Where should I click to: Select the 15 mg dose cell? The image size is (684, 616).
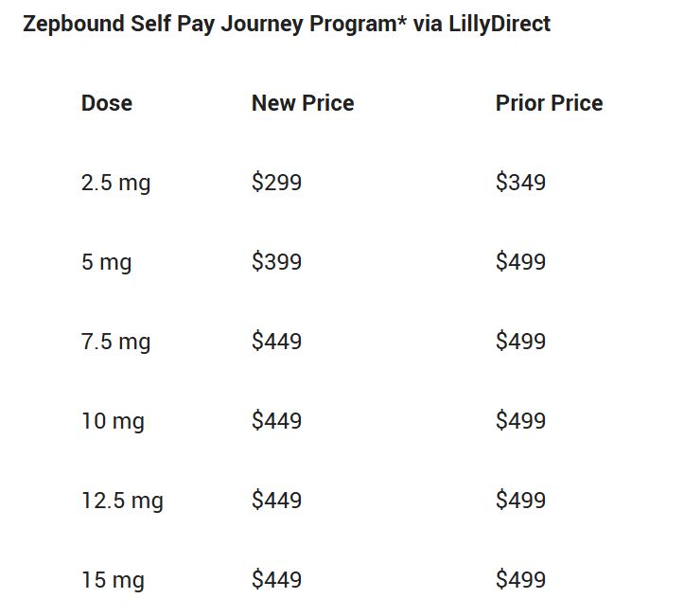click(113, 580)
